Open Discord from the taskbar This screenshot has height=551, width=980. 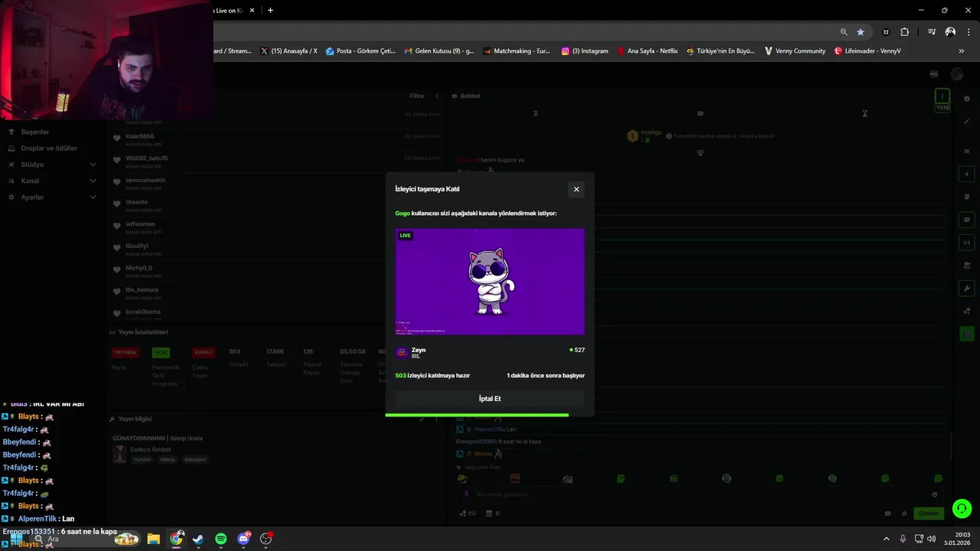tap(243, 539)
